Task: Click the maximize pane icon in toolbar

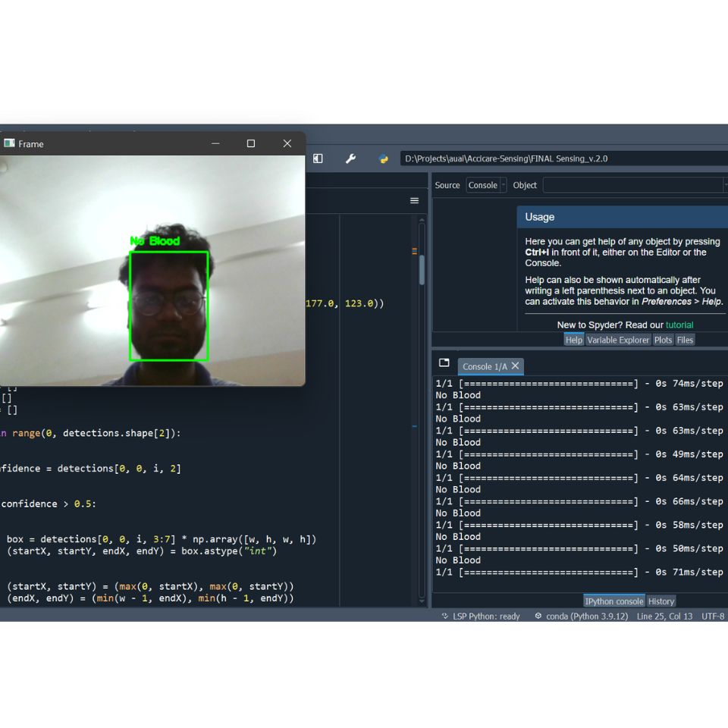Action: tap(318, 158)
